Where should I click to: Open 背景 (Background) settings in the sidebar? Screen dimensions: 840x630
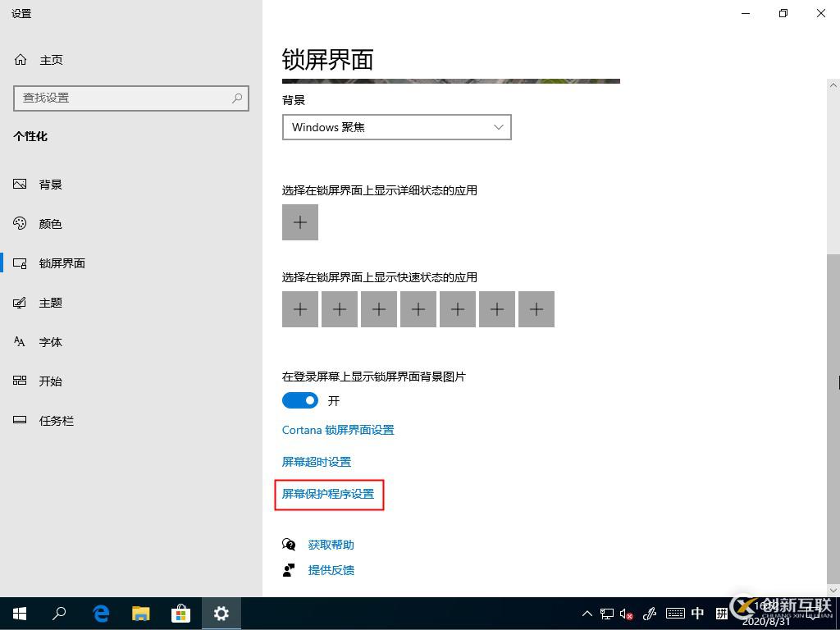click(x=50, y=184)
